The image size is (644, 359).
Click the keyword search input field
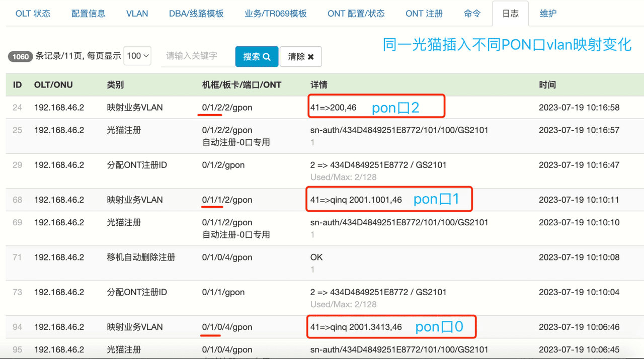[x=197, y=56]
